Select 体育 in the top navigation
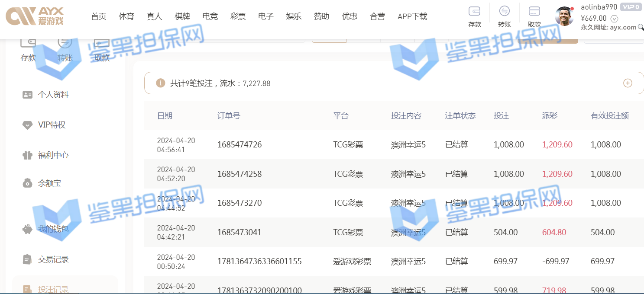 point(126,16)
